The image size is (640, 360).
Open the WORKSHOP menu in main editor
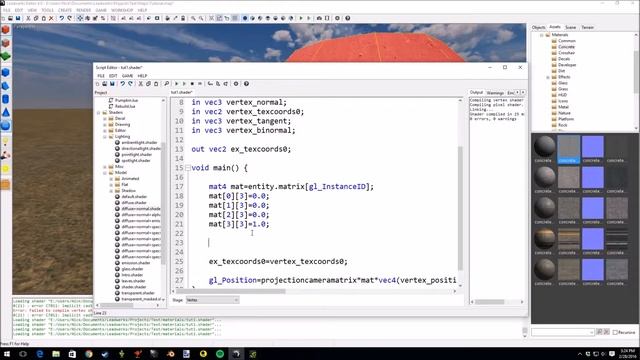point(122,10)
